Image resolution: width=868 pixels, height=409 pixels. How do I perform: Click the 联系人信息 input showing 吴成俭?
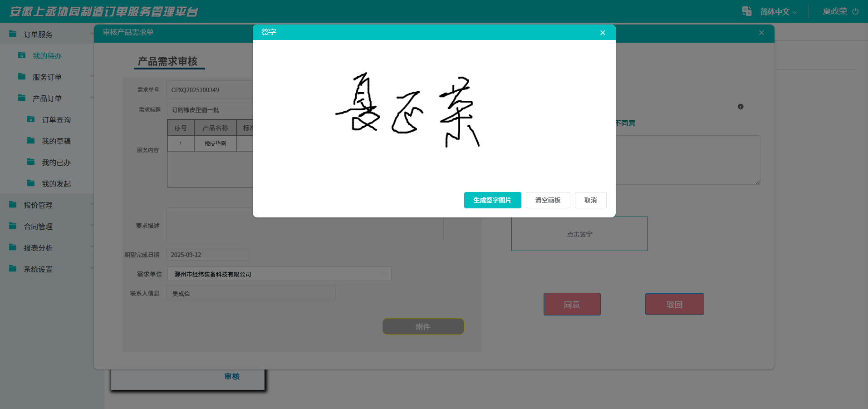[250, 293]
